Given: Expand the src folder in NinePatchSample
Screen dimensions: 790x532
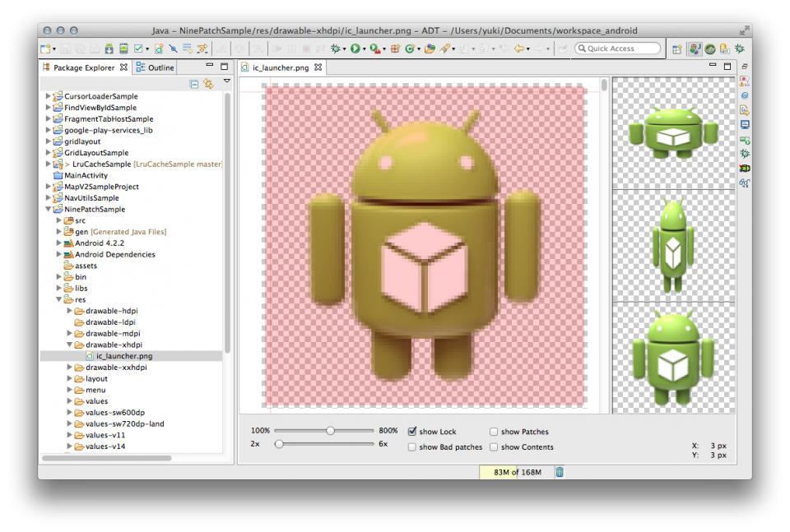Looking at the screenshot, I should [58, 220].
